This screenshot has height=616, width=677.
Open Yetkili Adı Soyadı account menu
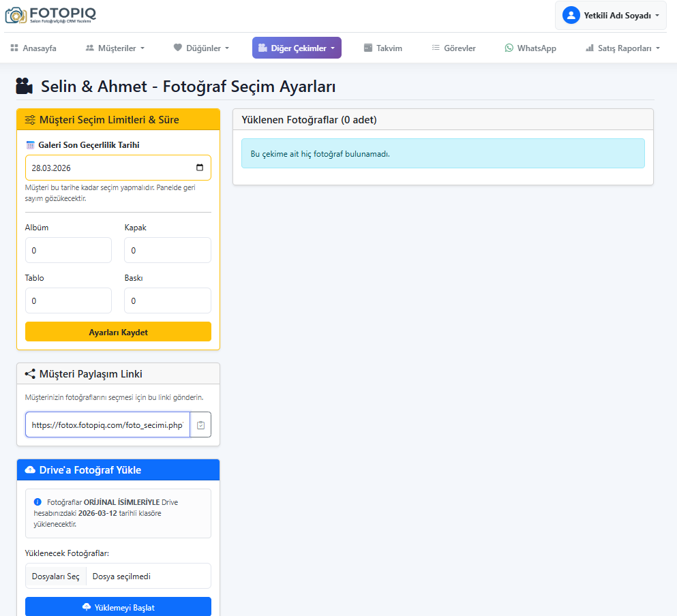click(610, 16)
